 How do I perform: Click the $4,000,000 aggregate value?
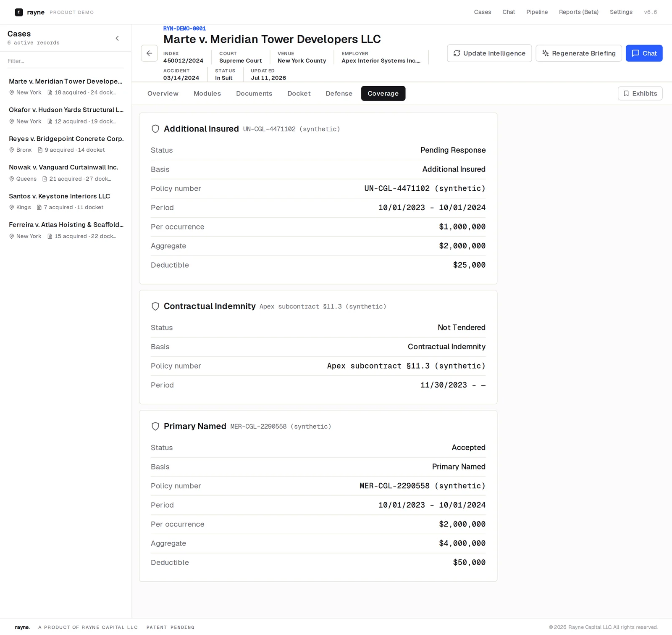click(x=462, y=543)
